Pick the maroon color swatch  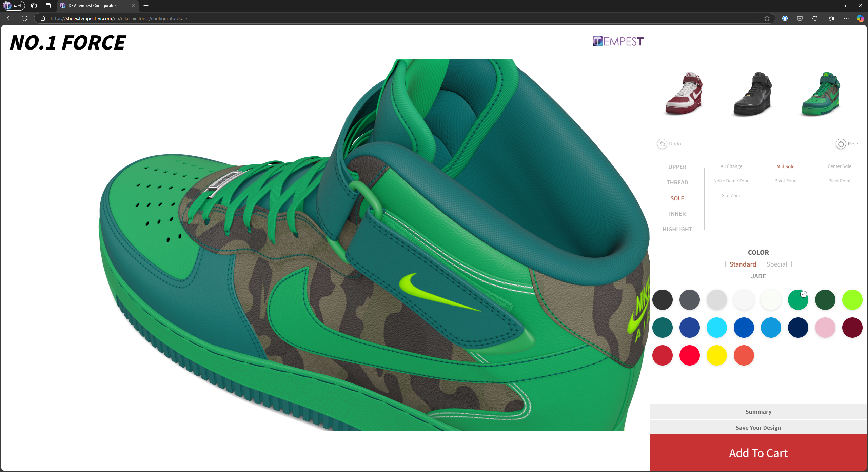[x=852, y=328]
